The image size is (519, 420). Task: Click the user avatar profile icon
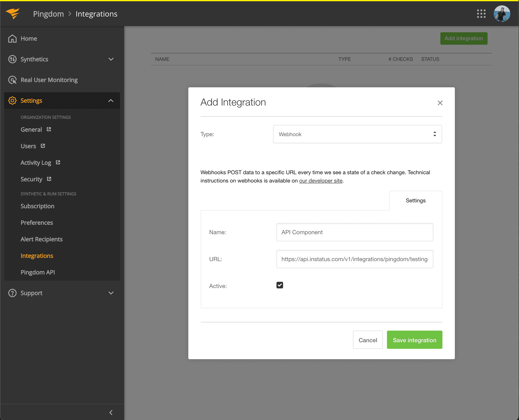tap(502, 13)
